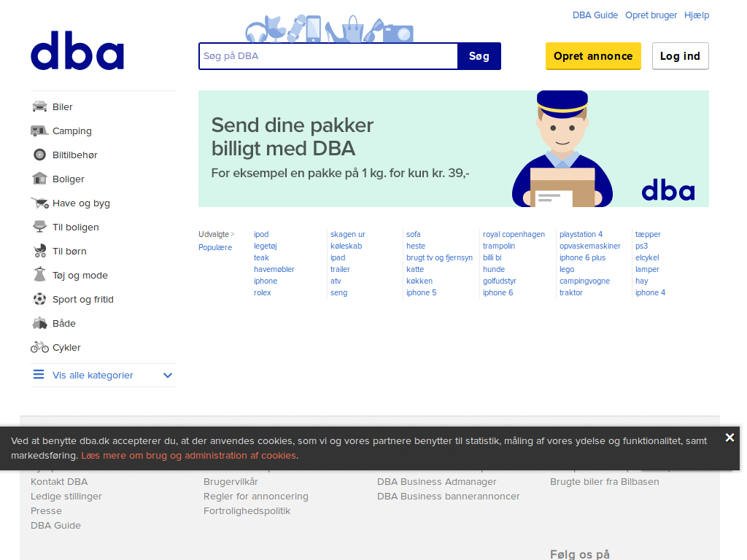Click the Søg search button

[x=479, y=56]
